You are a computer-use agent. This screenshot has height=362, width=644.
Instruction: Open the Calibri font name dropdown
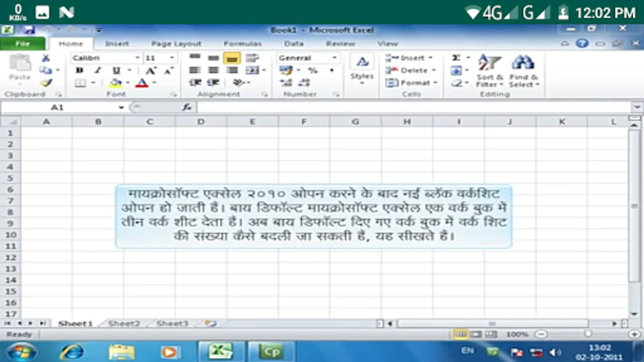[137, 58]
